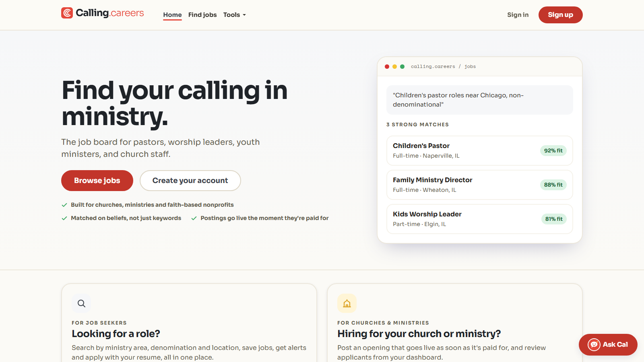Open the Ask Cal chat button

608,345
